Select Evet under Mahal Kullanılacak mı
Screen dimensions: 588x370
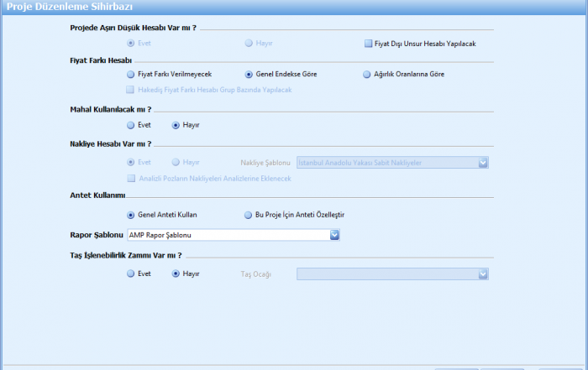pos(130,125)
